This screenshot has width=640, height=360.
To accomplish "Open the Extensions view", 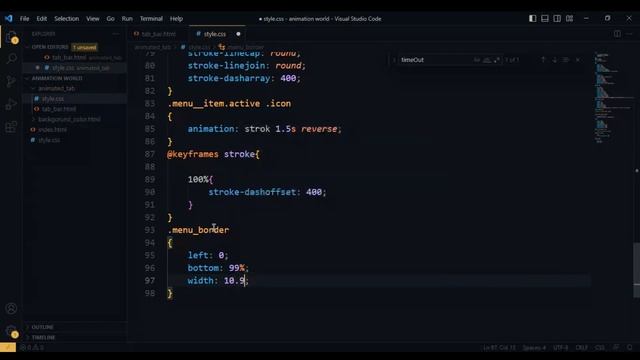I will (x=11, y=127).
